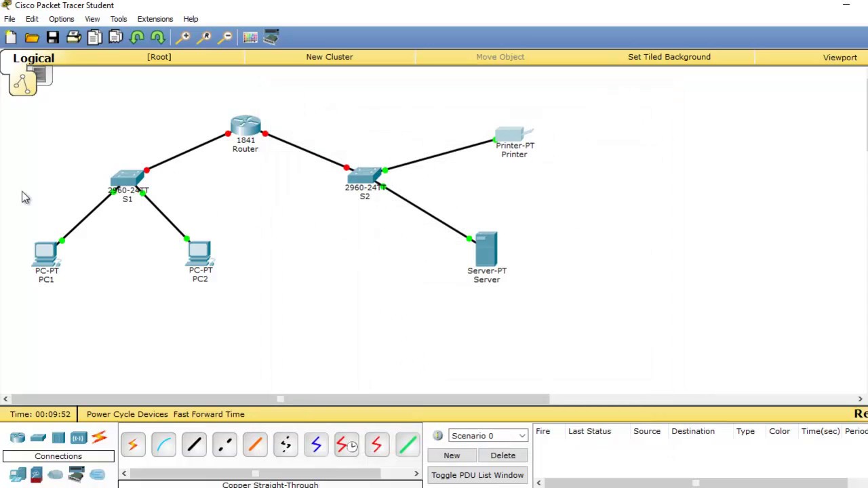
Task: Click the [Root] navigation button
Action: (x=159, y=57)
